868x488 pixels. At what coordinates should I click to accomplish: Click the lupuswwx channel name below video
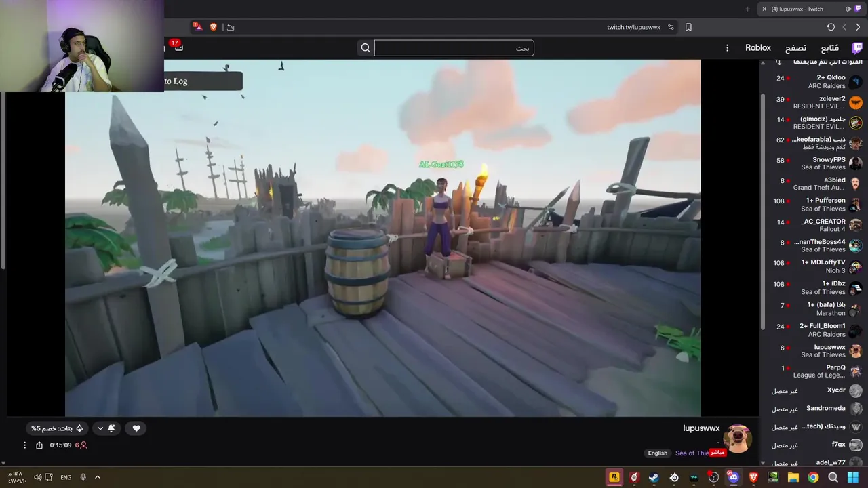pyautogui.click(x=701, y=428)
